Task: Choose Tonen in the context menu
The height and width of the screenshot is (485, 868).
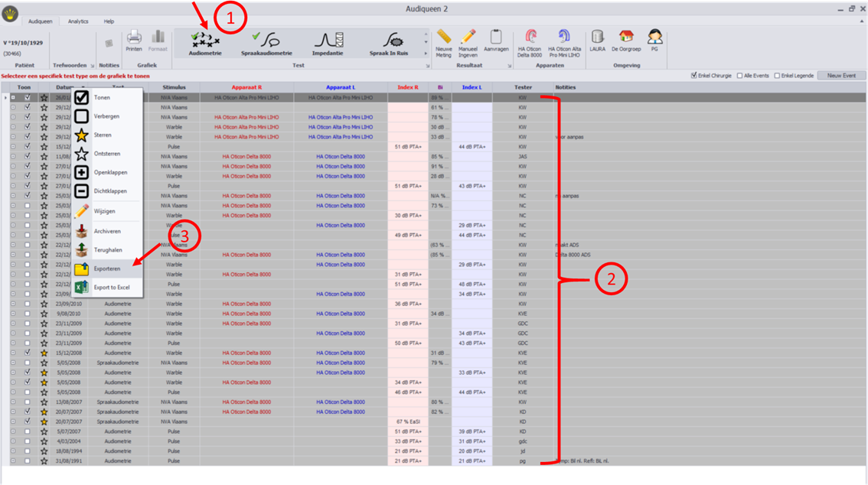Action: [x=107, y=98]
